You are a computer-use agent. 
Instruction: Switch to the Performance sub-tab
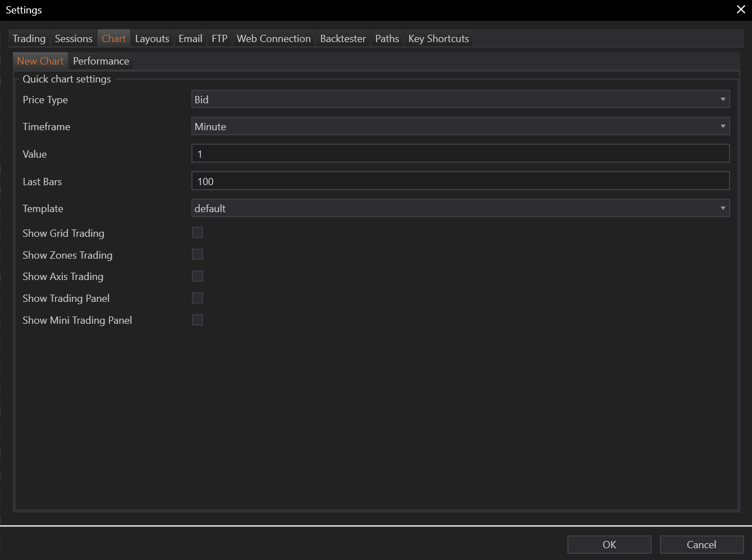click(101, 61)
